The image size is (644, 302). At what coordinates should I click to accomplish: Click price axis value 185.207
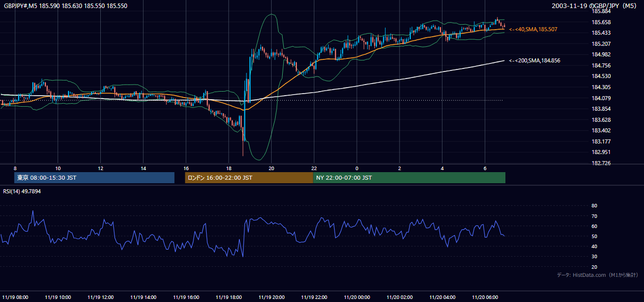pos(601,44)
